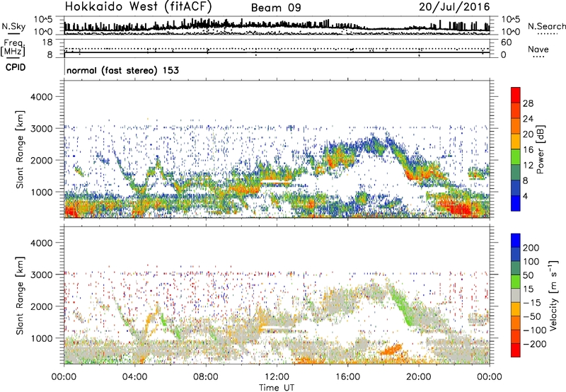
Task: Click the '08:00' time tick label
Action: click(206, 377)
